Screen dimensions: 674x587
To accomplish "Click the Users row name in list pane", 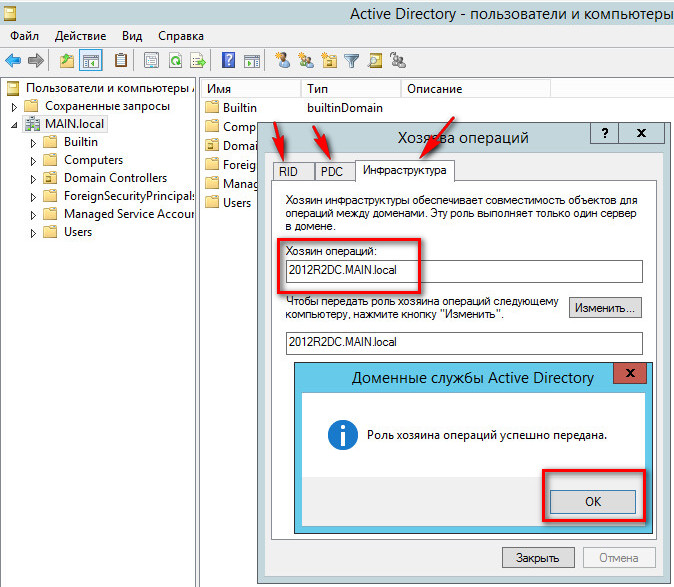I will click(237, 202).
